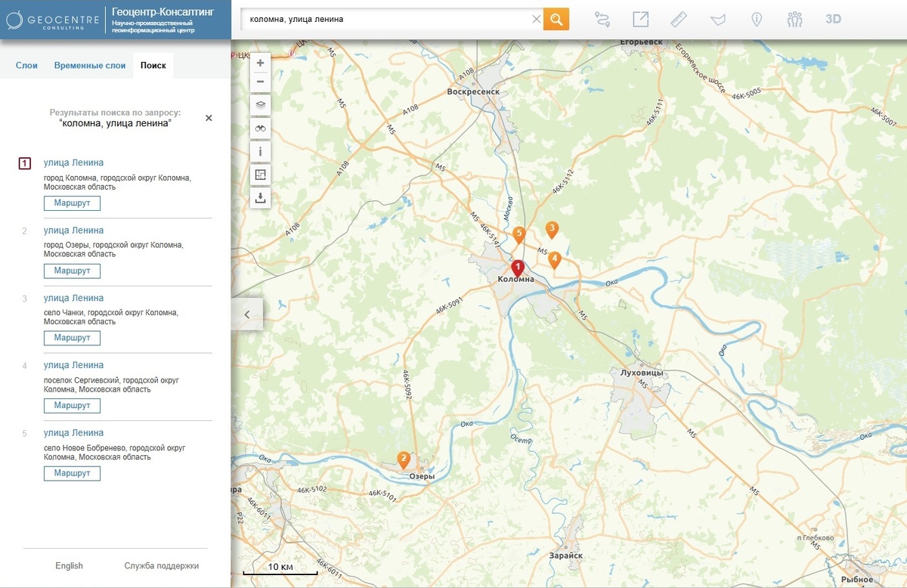Open the area/polygon measurement tool icon
This screenshot has height=588, width=907.
click(x=717, y=20)
